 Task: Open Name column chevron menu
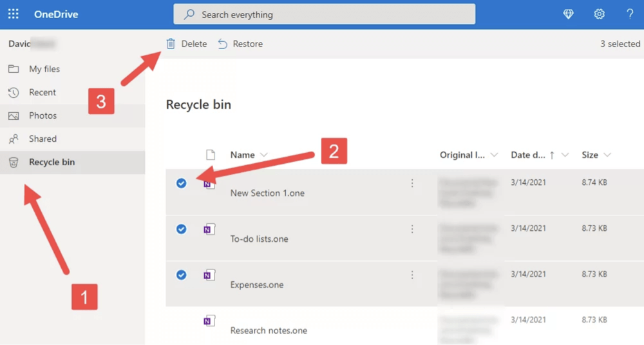coord(263,155)
